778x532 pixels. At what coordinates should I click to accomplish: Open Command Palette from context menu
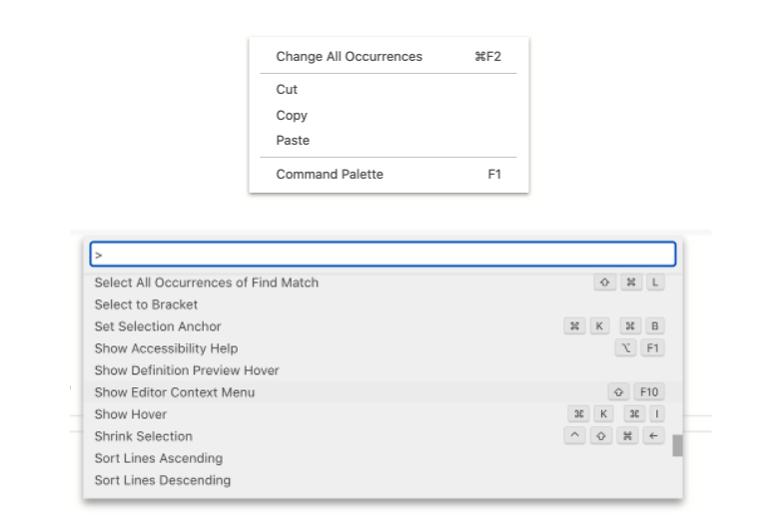330,175
